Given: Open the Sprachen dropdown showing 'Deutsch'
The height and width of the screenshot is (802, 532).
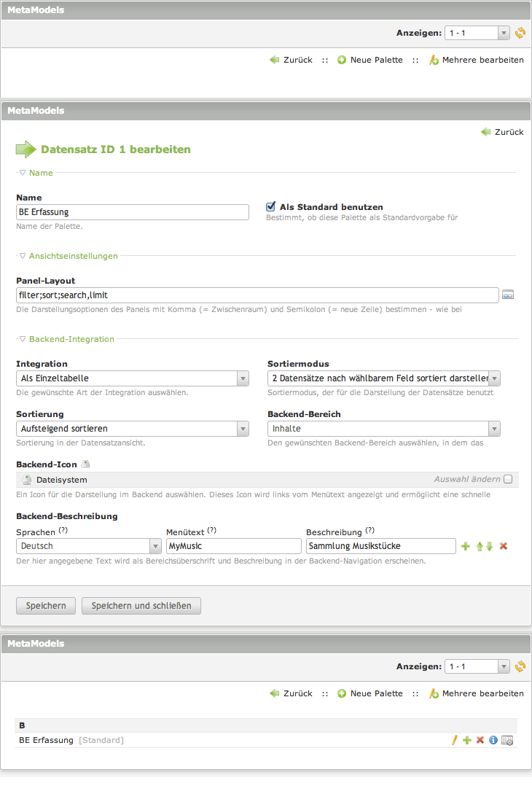Looking at the screenshot, I should [x=88, y=546].
